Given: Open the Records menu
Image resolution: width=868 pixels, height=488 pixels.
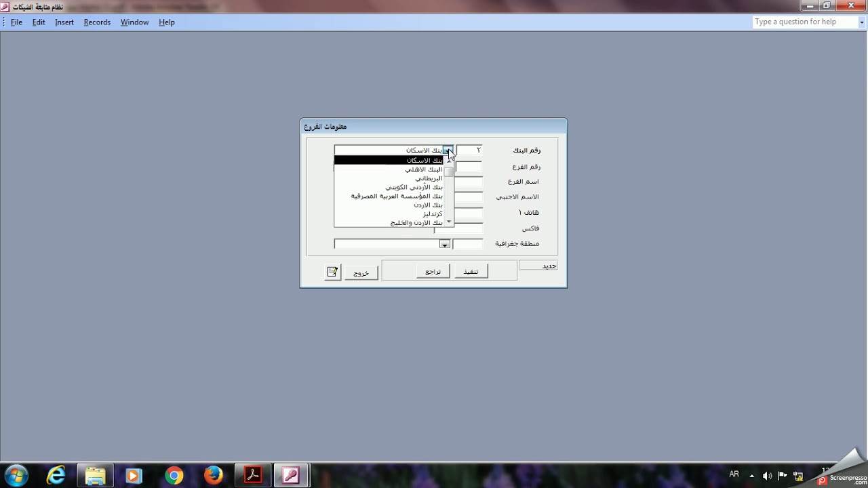Looking at the screenshot, I should point(97,22).
